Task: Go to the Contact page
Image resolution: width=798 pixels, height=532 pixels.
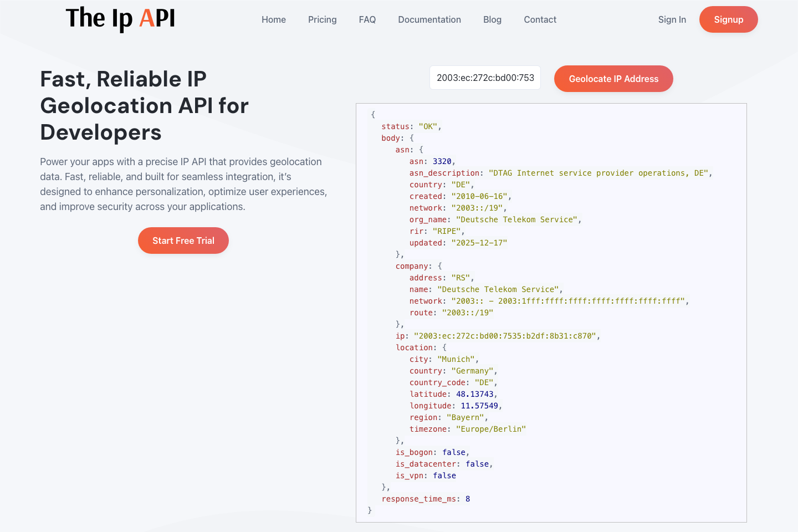Action: coord(540,19)
